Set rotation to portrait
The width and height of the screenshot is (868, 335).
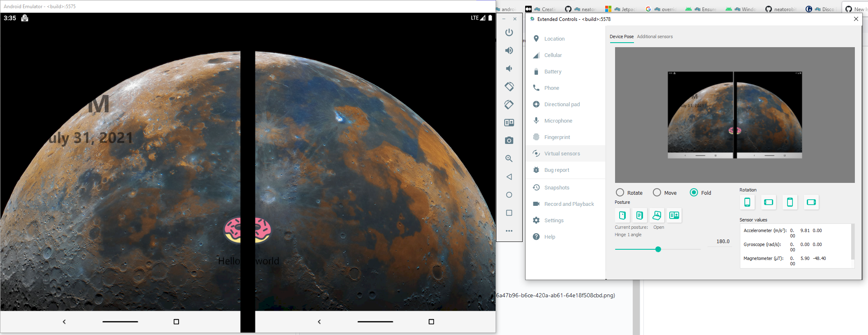pos(747,202)
